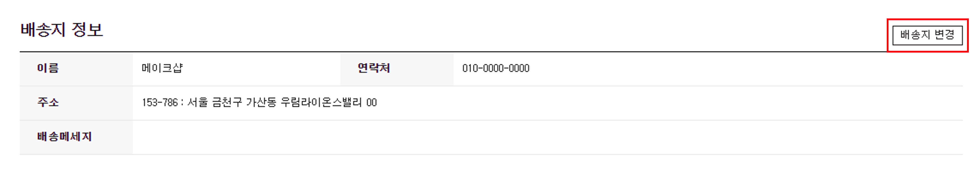Viewport: 980px width, 178px height.
Task: Click the colon after the postal code
Action: pos(182,103)
